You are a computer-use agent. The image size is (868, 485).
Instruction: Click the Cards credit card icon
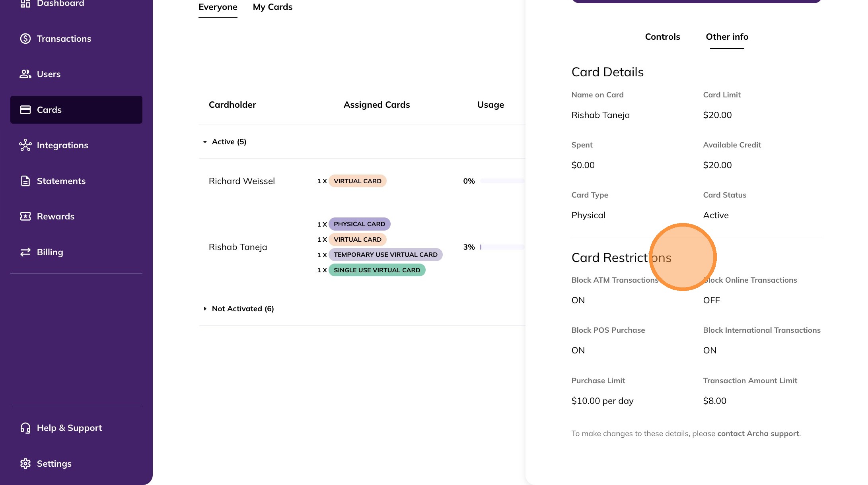[x=25, y=110]
